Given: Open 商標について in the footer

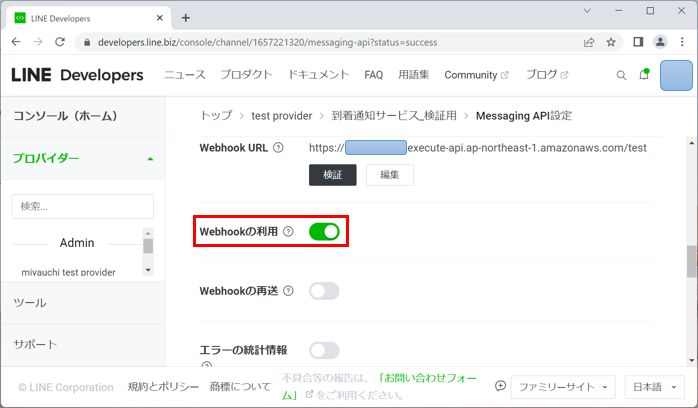Looking at the screenshot, I should pyautogui.click(x=240, y=387).
